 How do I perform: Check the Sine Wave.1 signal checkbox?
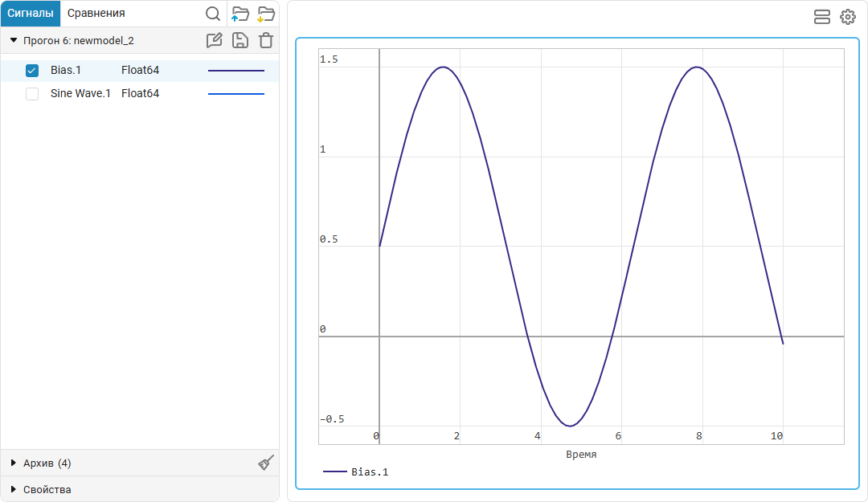(32, 93)
